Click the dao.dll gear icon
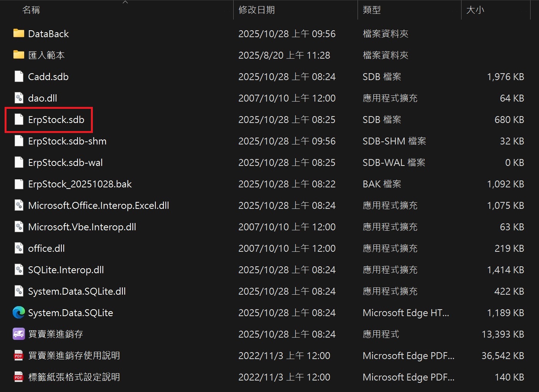539x392 pixels. 19,98
